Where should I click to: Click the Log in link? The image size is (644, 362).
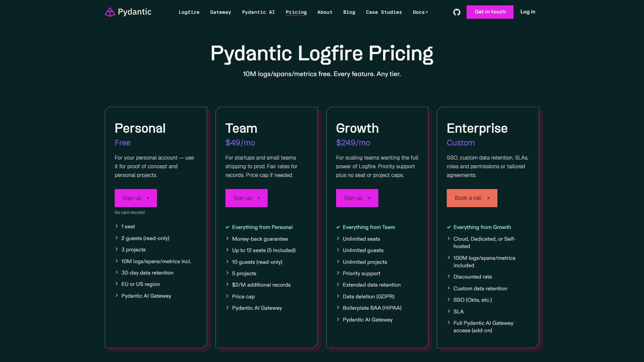click(x=528, y=12)
